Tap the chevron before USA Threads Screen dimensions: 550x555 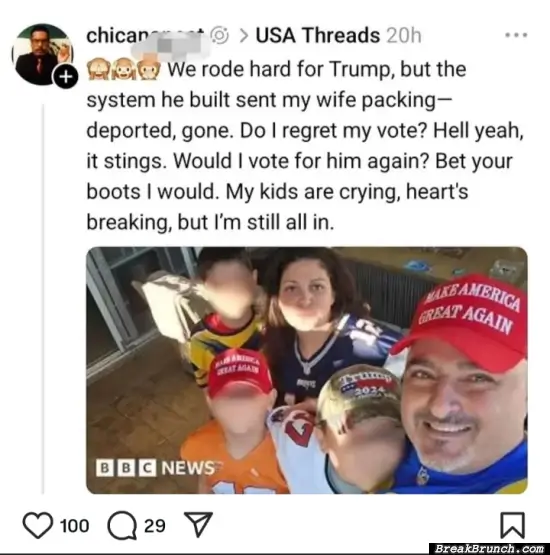pyautogui.click(x=244, y=36)
